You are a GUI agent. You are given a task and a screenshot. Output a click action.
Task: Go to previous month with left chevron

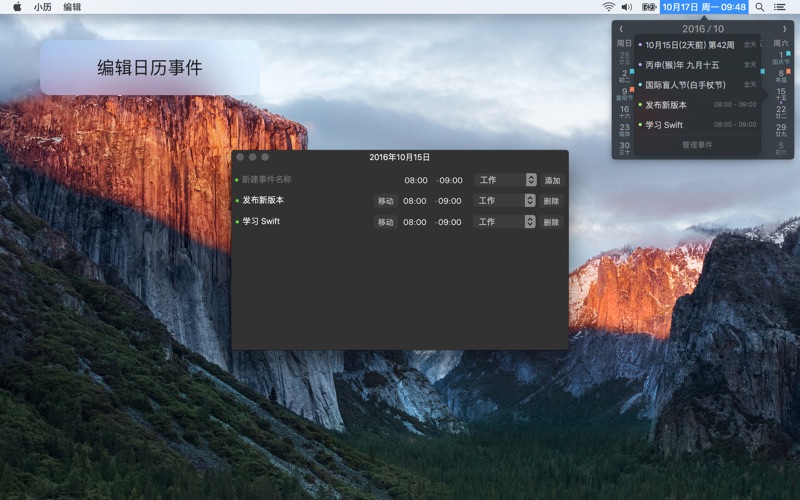tap(621, 29)
